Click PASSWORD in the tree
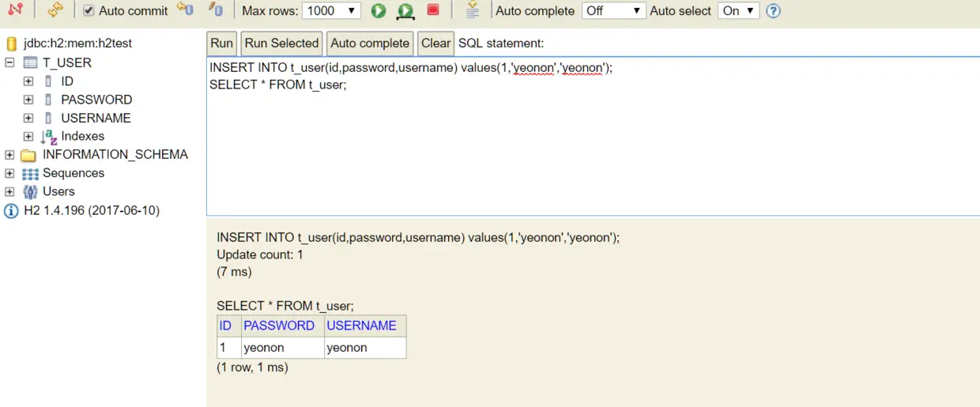The height and width of the screenshot is (407, 980). (96, 100)
